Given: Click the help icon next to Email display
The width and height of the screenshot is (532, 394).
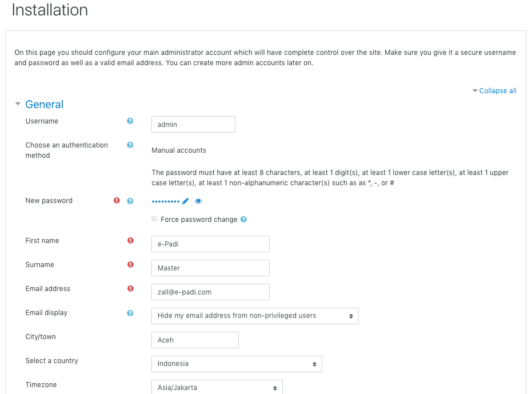Looking at the screenshot, I should 130,313.
